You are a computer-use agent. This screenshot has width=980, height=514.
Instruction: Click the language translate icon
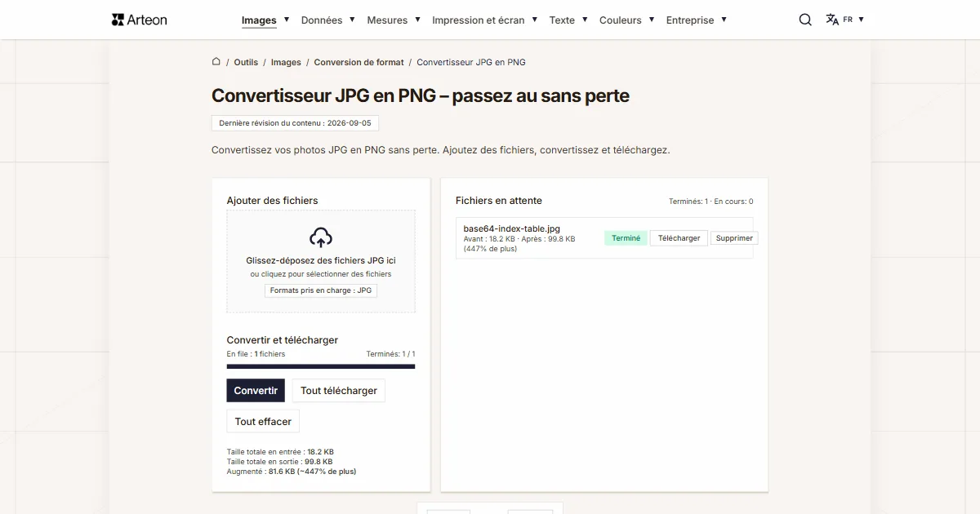point(832,20)
